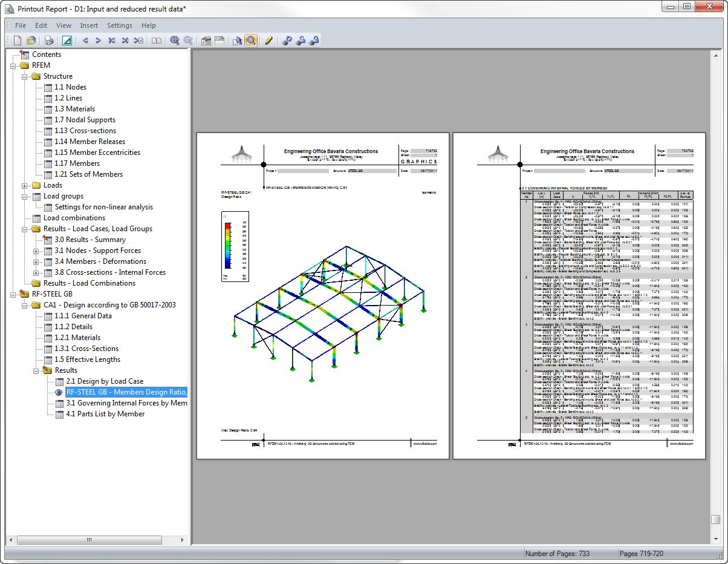Image resolution: width=728 pixels, height=564 pixels.
Task: Expand the Loads folder
Action: (25, 185)
